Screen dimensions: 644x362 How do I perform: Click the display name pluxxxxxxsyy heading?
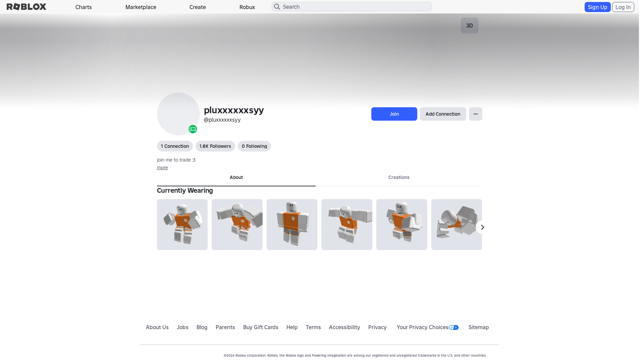pyautogui.click(x=234, y=110)
